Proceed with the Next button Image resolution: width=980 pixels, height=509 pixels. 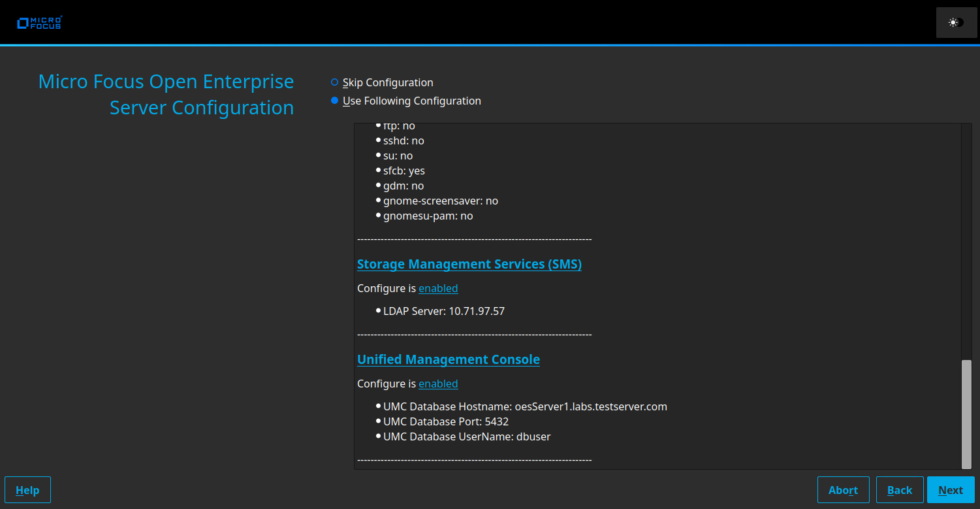950,490
